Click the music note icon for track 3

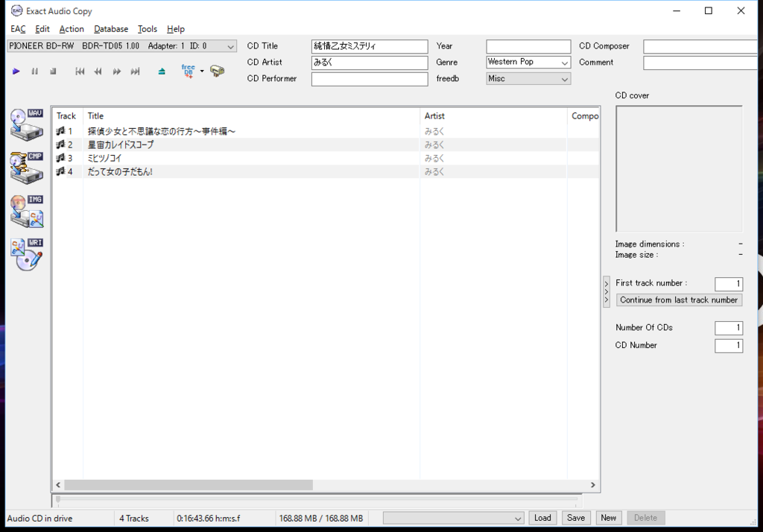[x=60, y=158]
